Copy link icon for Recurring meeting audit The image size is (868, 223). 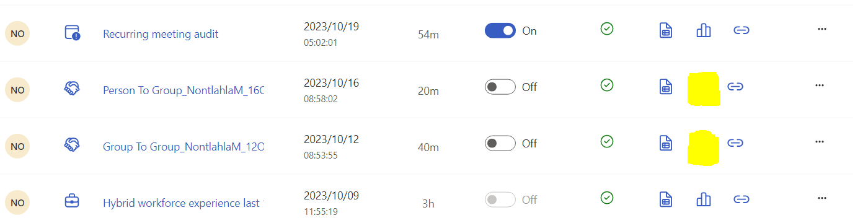742,30
